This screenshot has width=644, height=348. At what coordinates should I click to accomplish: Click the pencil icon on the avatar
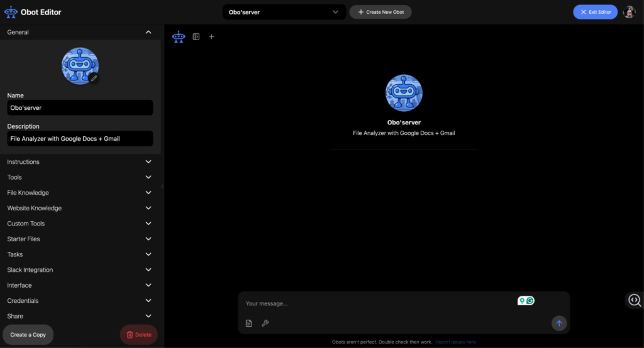coord(94,78)
